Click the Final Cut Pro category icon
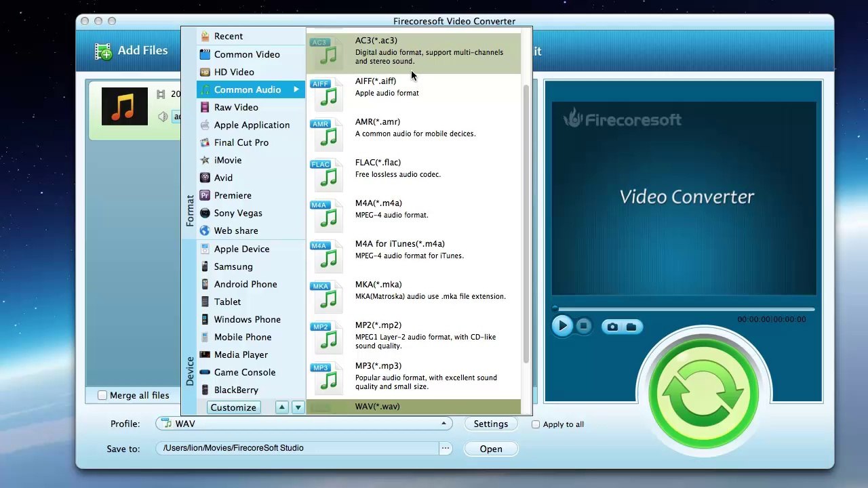 tap(205, 142)
